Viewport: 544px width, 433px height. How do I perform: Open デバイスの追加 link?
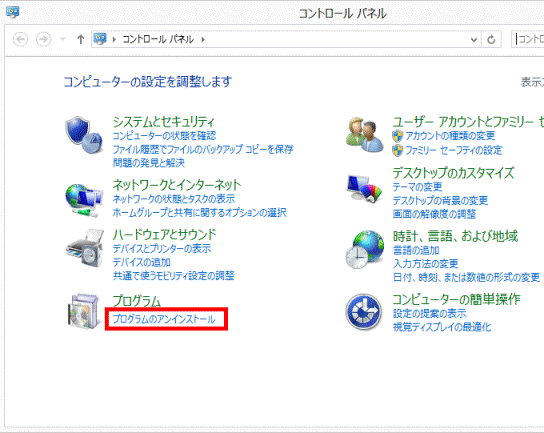[142, 262]
